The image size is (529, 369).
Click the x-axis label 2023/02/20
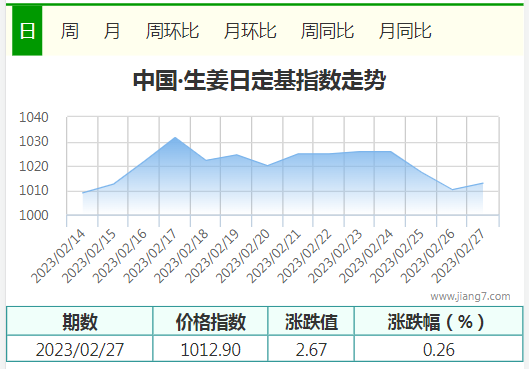point(243,256)
